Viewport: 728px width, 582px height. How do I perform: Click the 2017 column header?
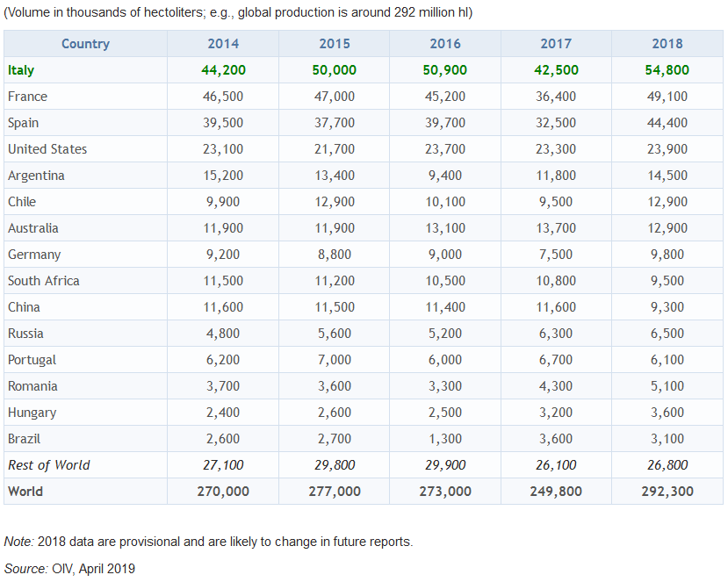[556, 44]
